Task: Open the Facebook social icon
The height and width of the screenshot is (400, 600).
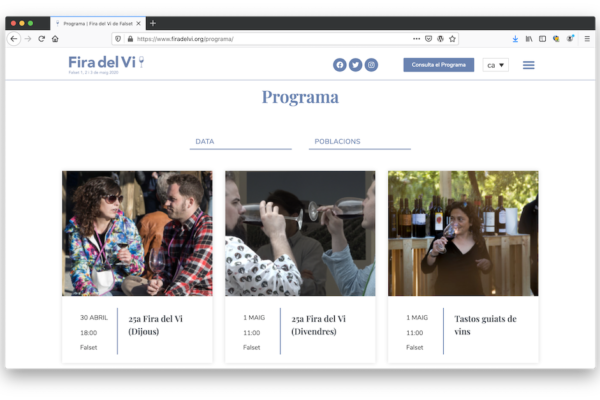Action: click(x=340, y=65)
